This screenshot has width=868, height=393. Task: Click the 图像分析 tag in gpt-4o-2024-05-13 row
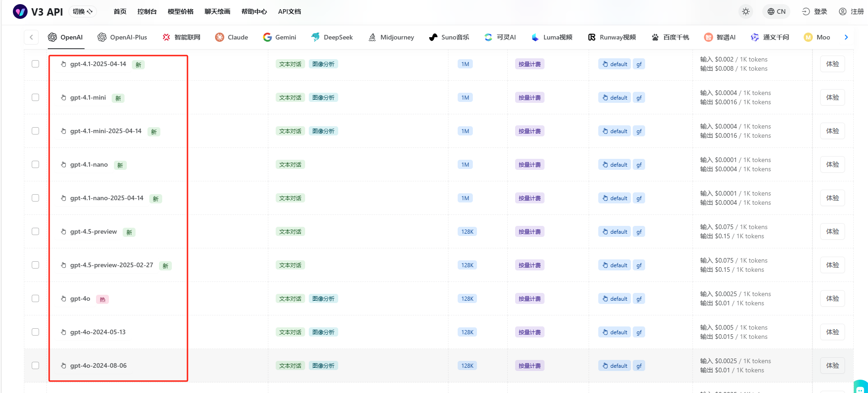323,332
